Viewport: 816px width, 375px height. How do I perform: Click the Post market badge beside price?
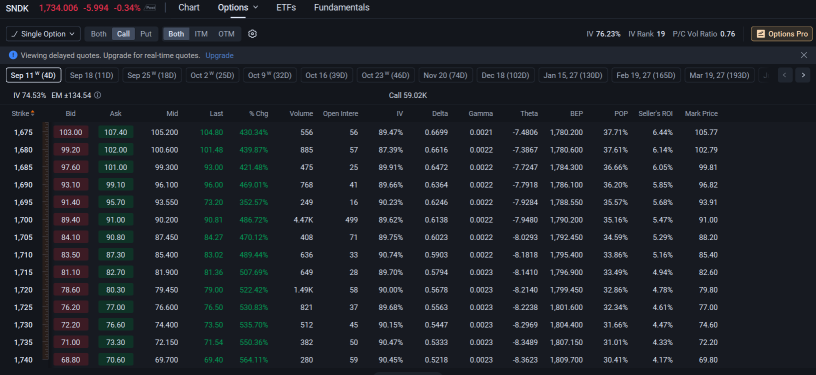pos(150,8)
